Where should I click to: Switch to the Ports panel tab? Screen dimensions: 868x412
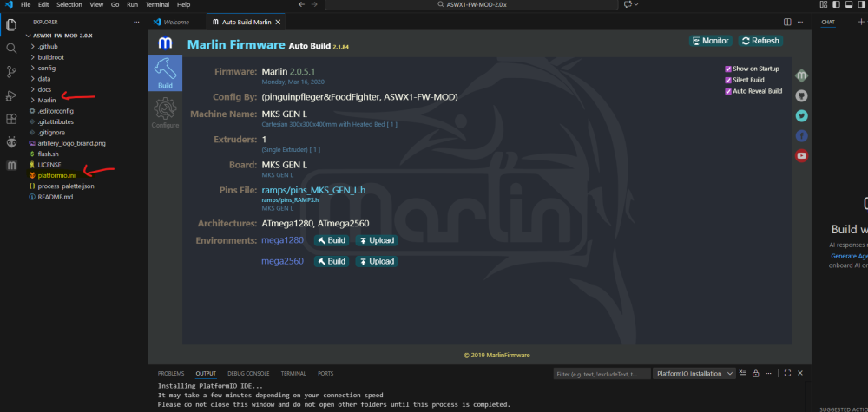click(325, 373)
